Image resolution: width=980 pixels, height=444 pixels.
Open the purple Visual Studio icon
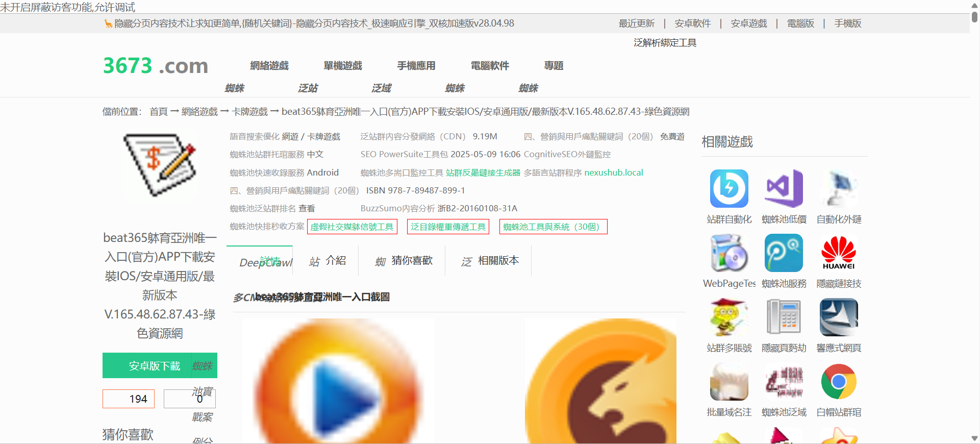tap(784, 188)
